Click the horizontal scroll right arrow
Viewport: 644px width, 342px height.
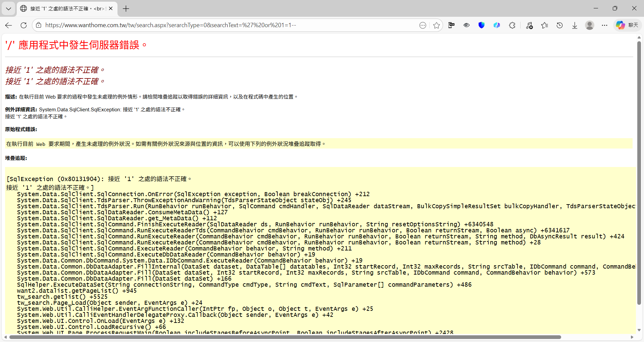[x=632, y=337]
